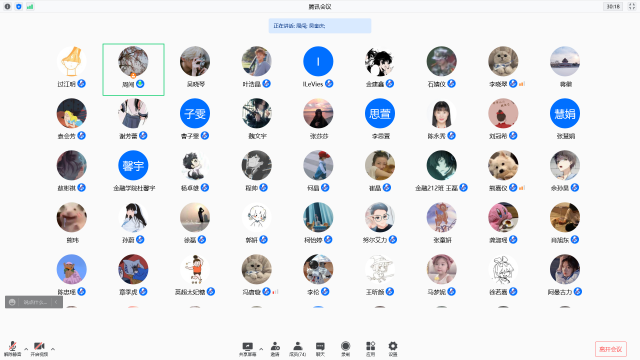Collapse the chat input bar arrow

[56, 302]
